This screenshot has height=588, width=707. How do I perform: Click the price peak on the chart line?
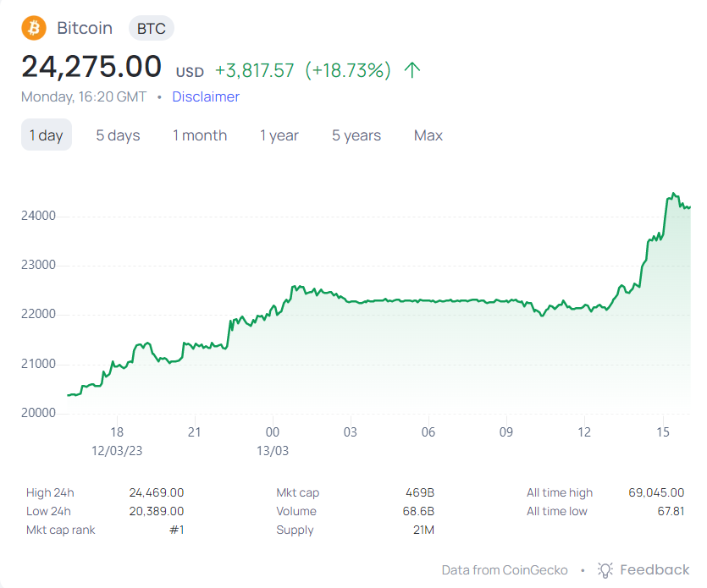point(673,195)
